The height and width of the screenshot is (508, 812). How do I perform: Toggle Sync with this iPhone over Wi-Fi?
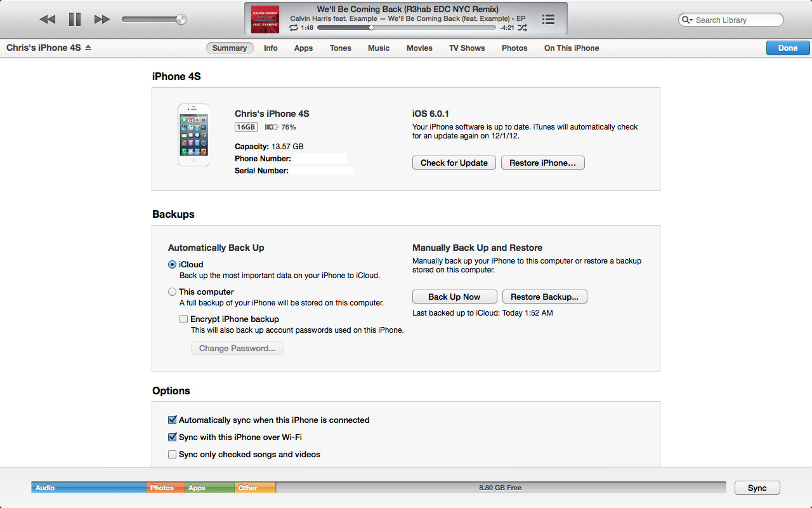point(172,437)
